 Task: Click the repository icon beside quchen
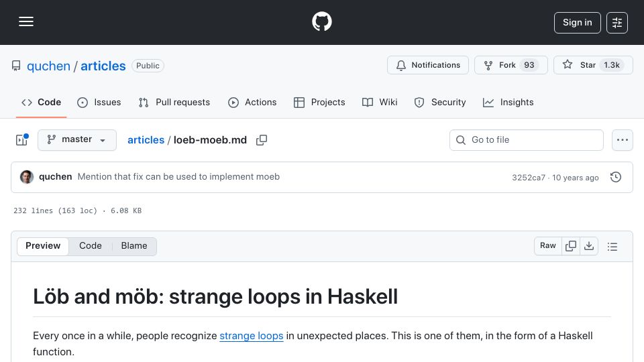pyautogui.click(x=16, y=66)
